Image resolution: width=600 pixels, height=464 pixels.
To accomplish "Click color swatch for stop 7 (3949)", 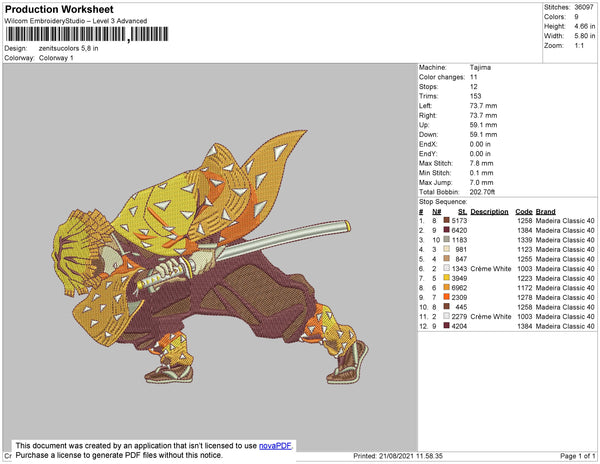I will coord(446,278).
